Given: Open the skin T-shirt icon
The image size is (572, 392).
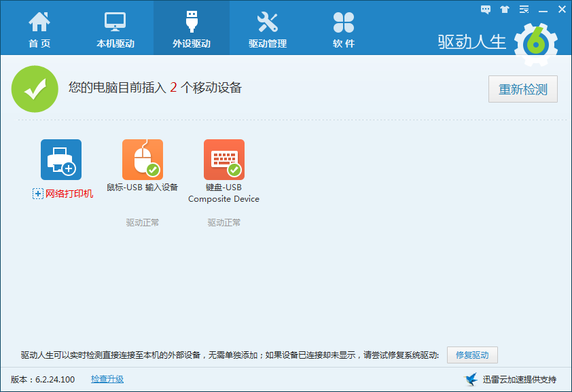Looking at the screenshot, I should click(504, 10).
